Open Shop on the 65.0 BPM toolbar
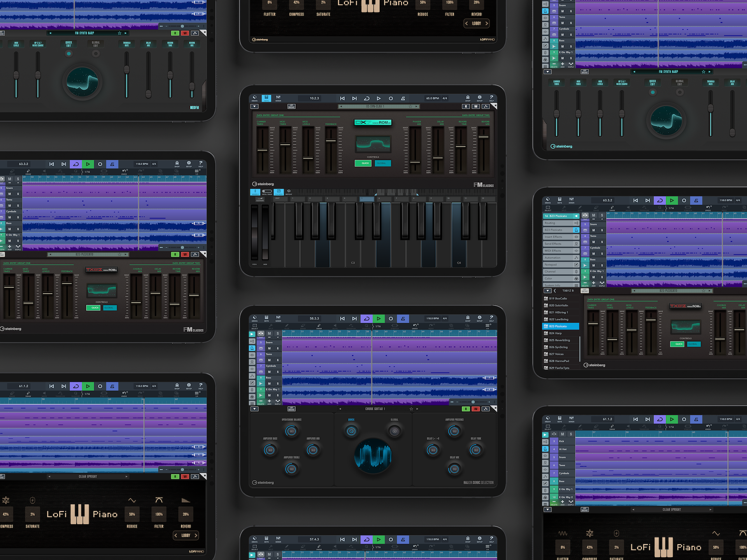 468,98
